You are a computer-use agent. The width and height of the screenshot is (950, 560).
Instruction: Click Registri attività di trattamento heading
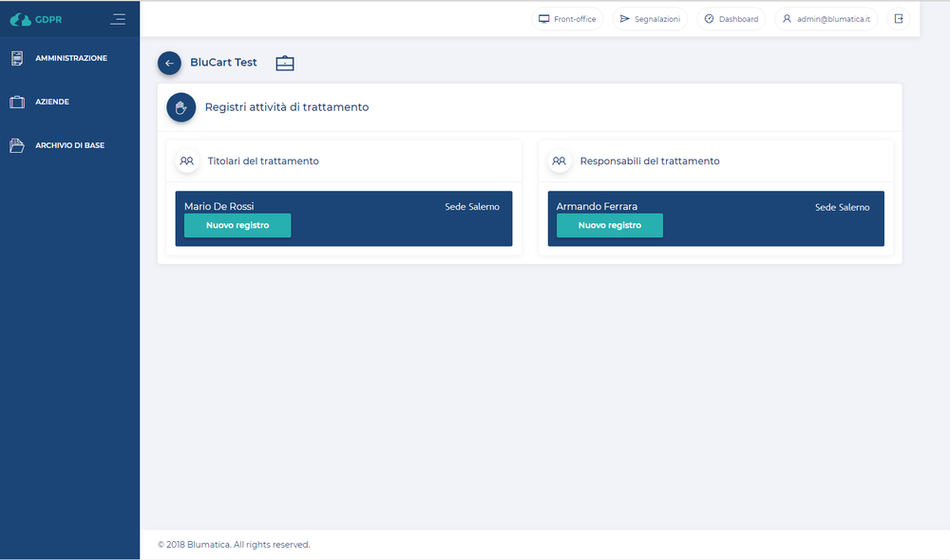287,107
